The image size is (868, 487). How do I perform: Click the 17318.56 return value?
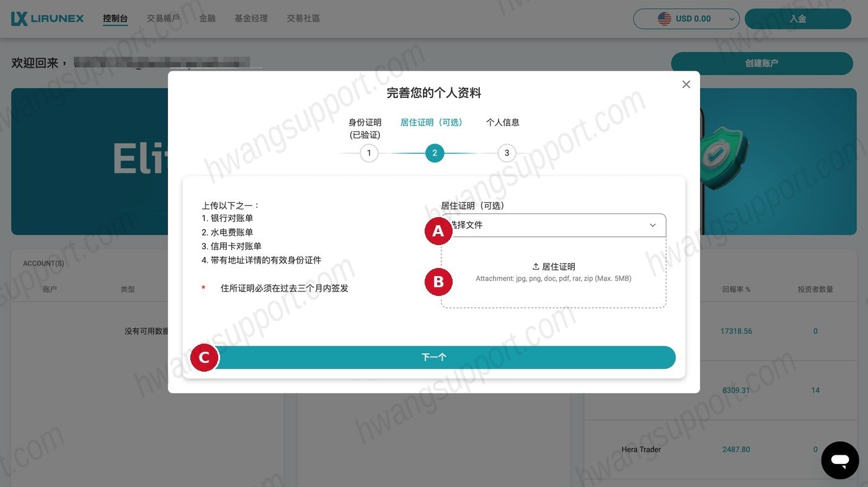(x=736, y=331)
